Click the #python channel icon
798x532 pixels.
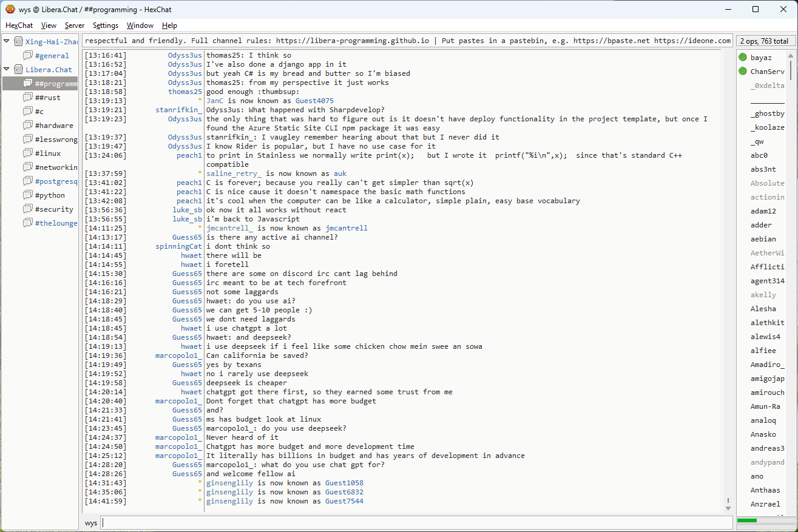tap(28, 195)
